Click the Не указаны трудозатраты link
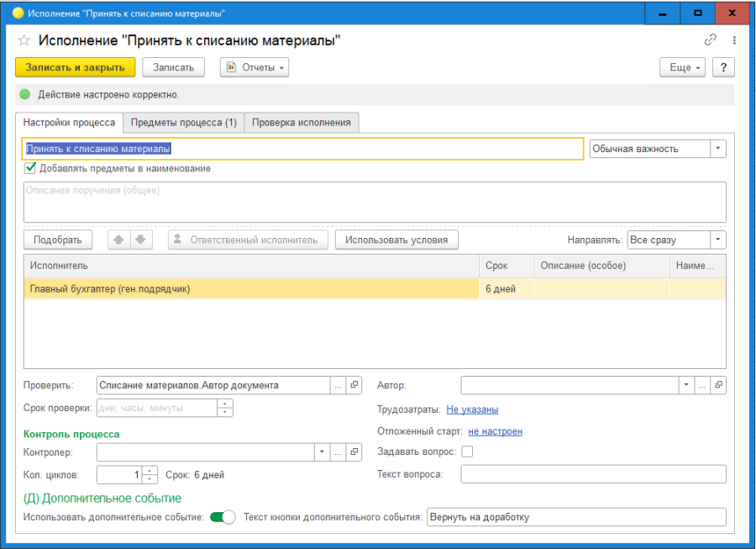 click(472, 409)
